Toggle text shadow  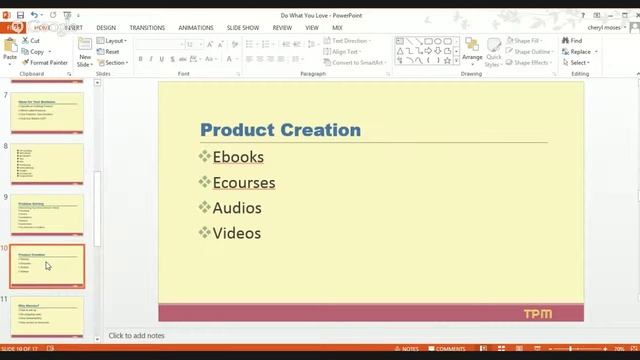tap(172, 59)
